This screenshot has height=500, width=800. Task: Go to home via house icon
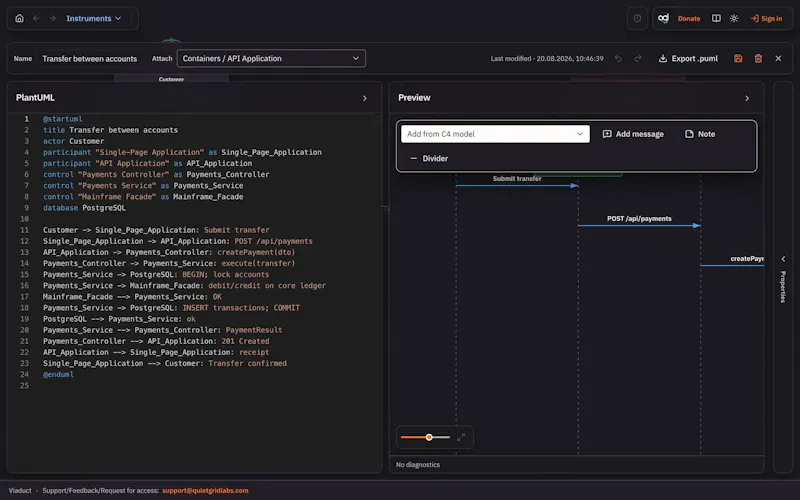pos(19,18)
